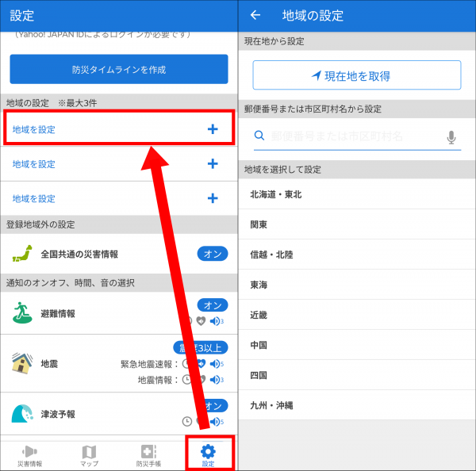Tap the 避難情報 speaker volume icon
Viewport: 476px width, 471px height.
[217, 321]
